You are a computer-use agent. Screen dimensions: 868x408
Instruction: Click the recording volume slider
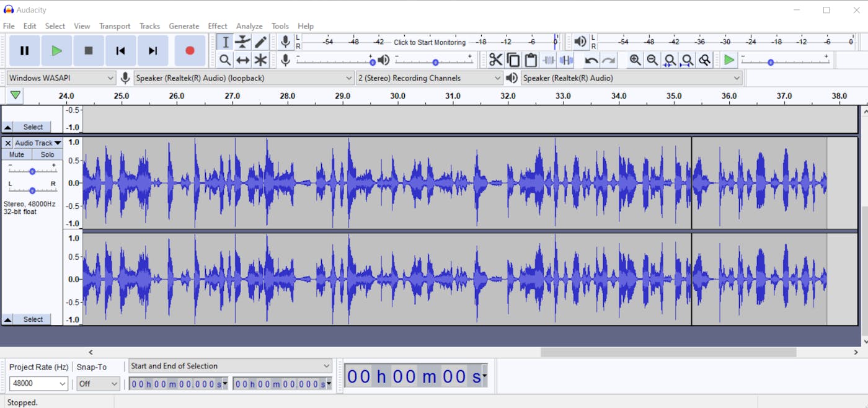[335, 60]
